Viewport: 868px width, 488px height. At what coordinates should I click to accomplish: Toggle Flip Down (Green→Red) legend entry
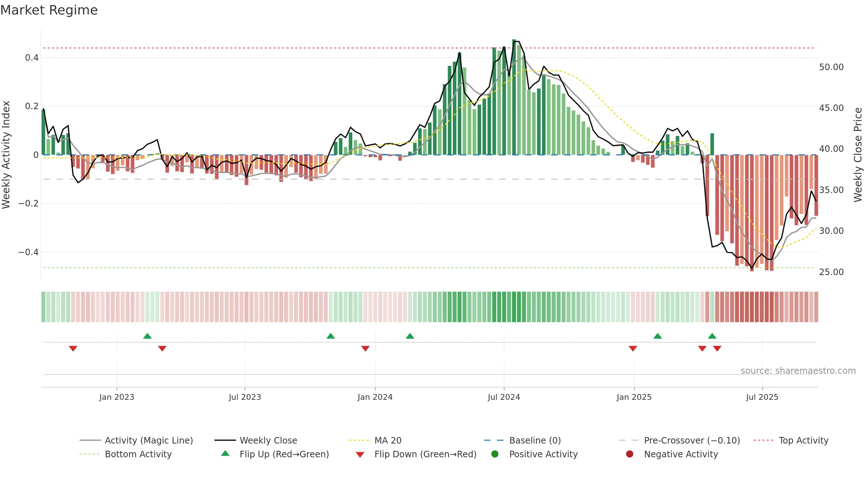[x=416, y=454]
